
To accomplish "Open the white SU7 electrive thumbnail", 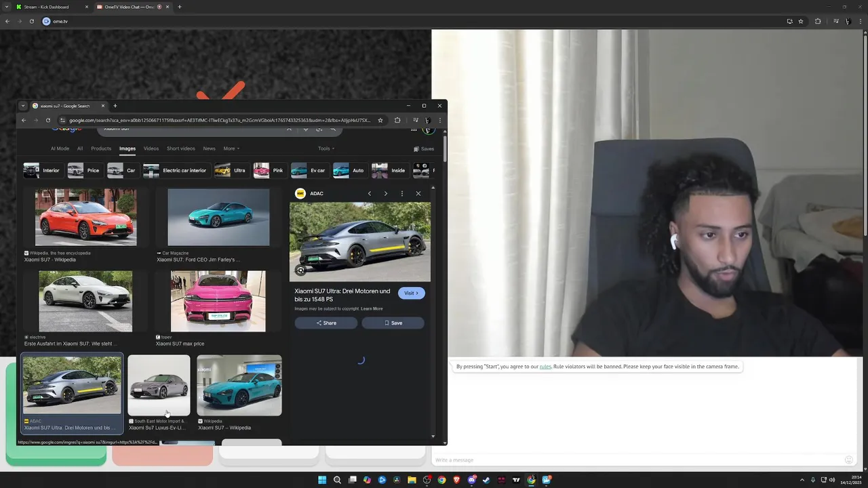I will click(85, 301).
